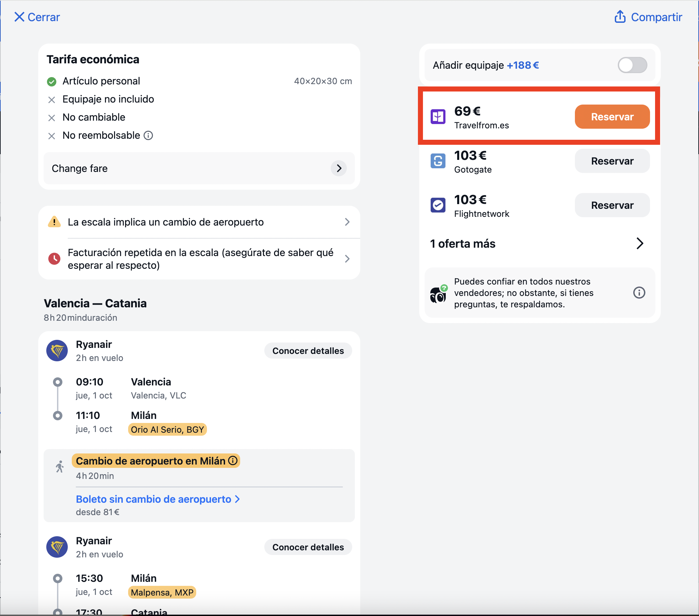Click the Orio Al Serio, BGY airport tag
Image resolution: width=699 pixels, height=616 pixels.
coord(167,430)
